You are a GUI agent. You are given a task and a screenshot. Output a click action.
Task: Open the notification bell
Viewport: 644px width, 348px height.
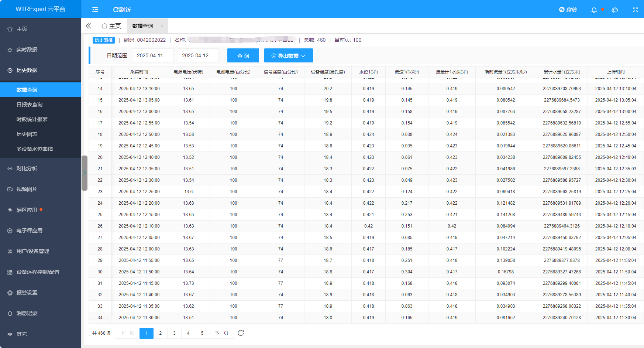pos(594,10)
